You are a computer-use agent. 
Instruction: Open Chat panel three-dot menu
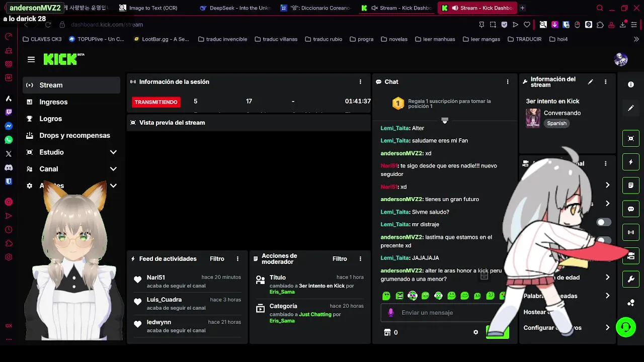(x=508, y=82)
